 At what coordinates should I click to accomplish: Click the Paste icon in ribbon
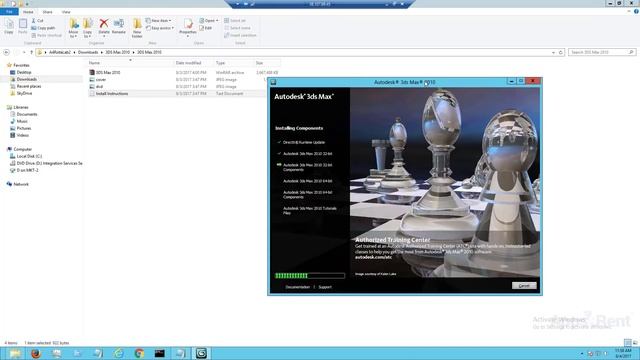(x=23, y=26)
